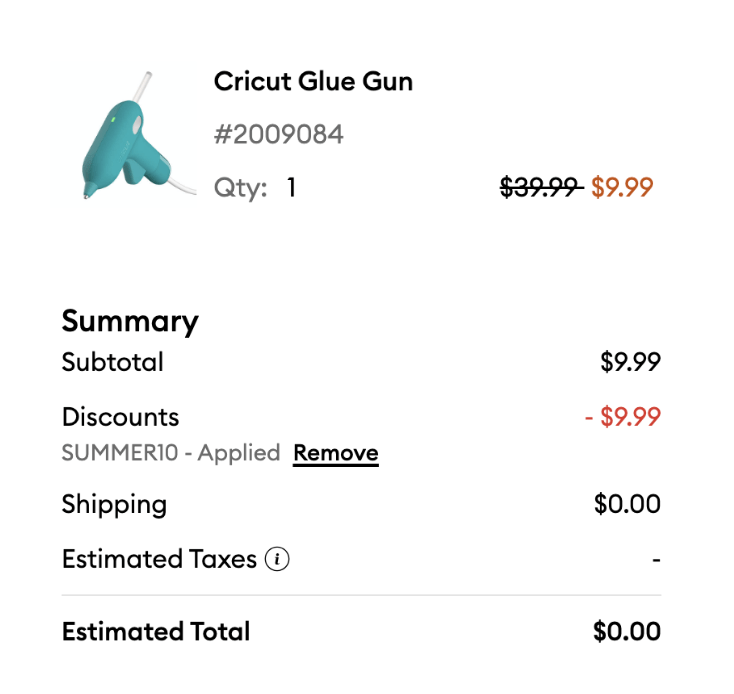Click the $0.00 estimated total amount
This screenshot has height=694, width=734.
[x=626, y=632]
